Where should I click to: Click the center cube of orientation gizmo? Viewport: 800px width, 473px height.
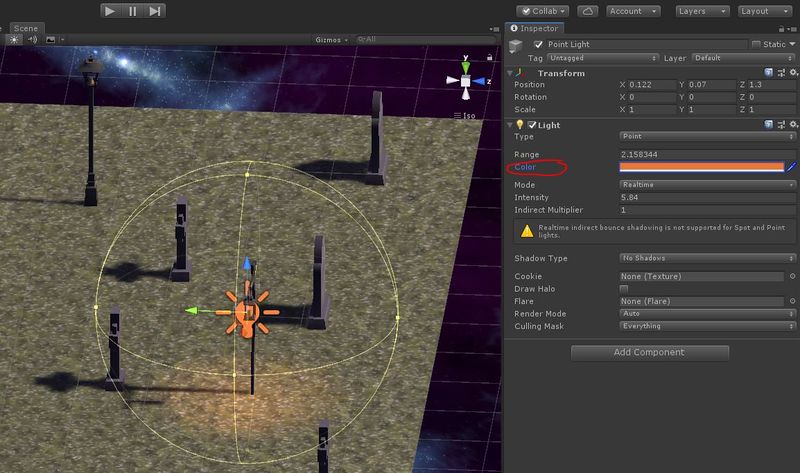pos(465,81)
